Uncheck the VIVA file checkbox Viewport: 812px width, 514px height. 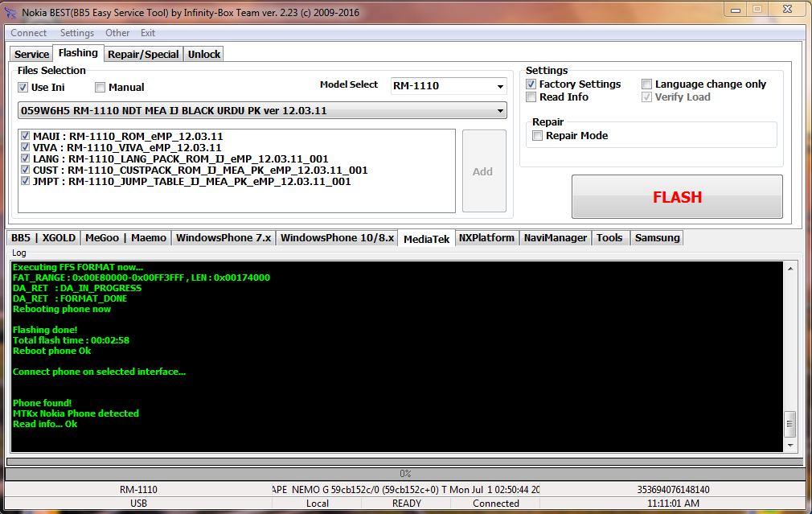26,147
